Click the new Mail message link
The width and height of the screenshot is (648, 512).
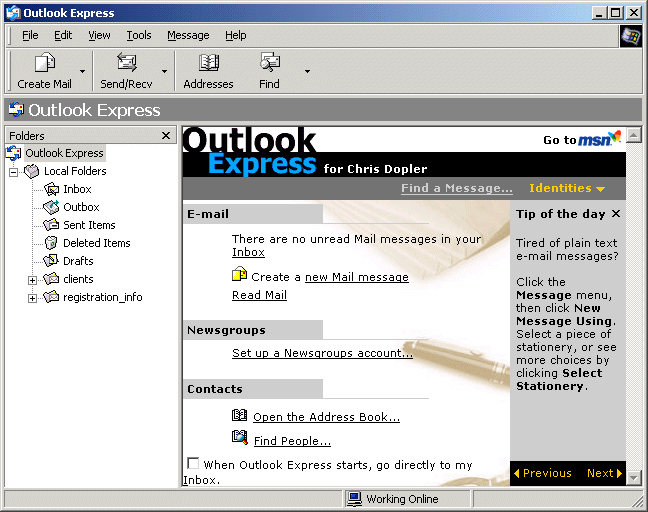click(x=357, y=277)
